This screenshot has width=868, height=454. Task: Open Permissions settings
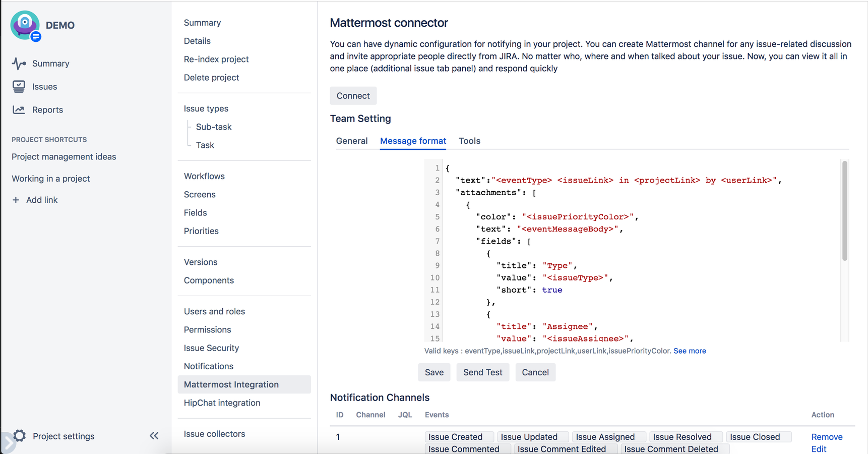207,329
